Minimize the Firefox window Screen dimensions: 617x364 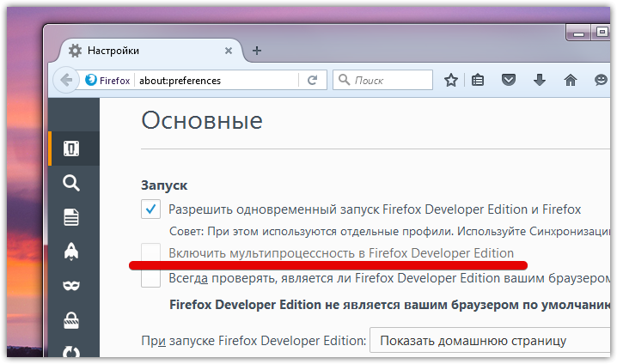pyautogui.click(x=578, y=33)
